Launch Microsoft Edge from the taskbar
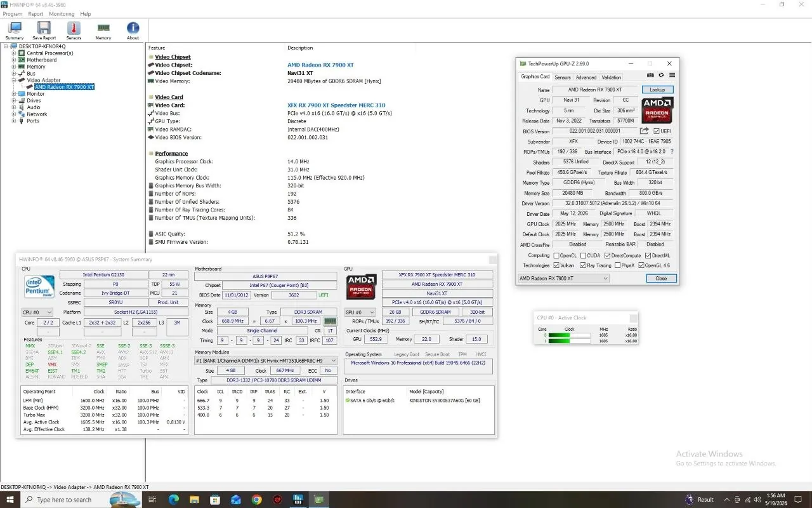Screen dimensions: 812x508 tap(173, 499)
